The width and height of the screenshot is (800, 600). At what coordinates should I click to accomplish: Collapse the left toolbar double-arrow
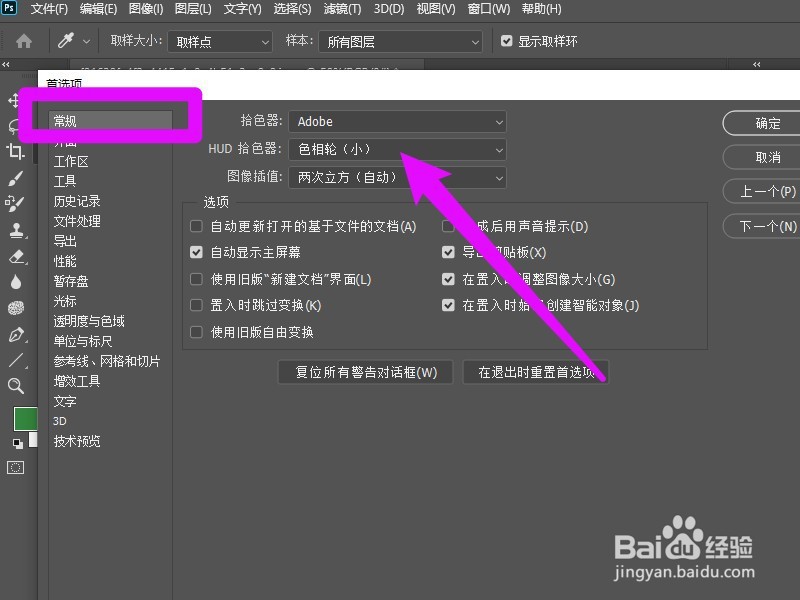6,64
